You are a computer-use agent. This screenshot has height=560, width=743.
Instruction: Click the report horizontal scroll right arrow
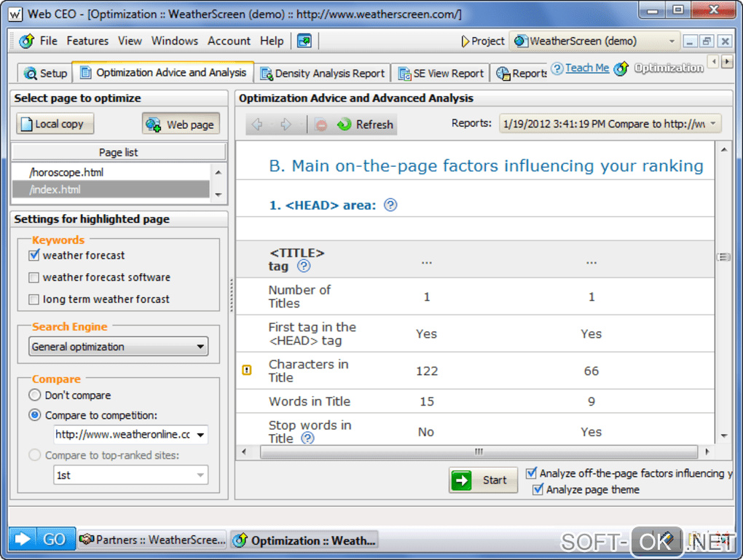pyautogui.click(x=707, y=451)
